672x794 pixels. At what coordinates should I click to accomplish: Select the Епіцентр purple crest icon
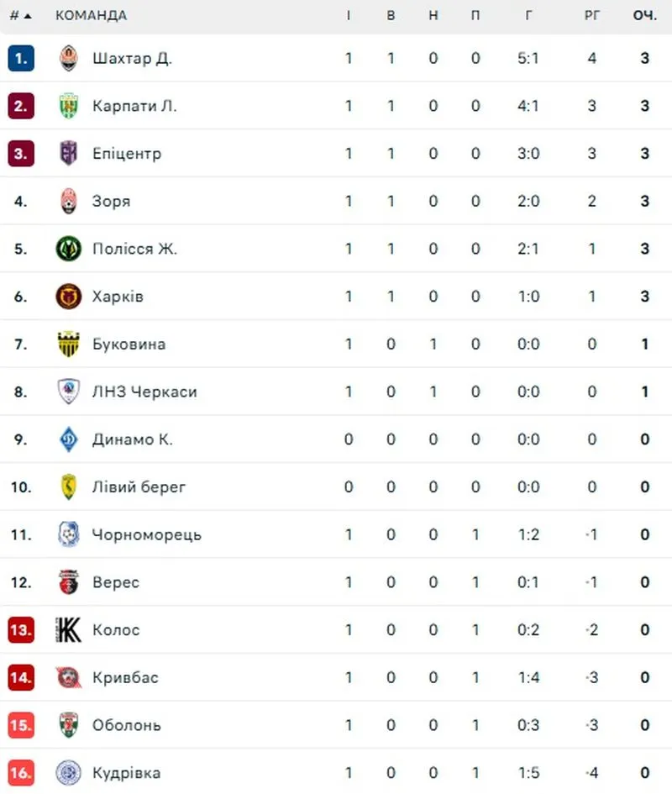click(68, 153)
